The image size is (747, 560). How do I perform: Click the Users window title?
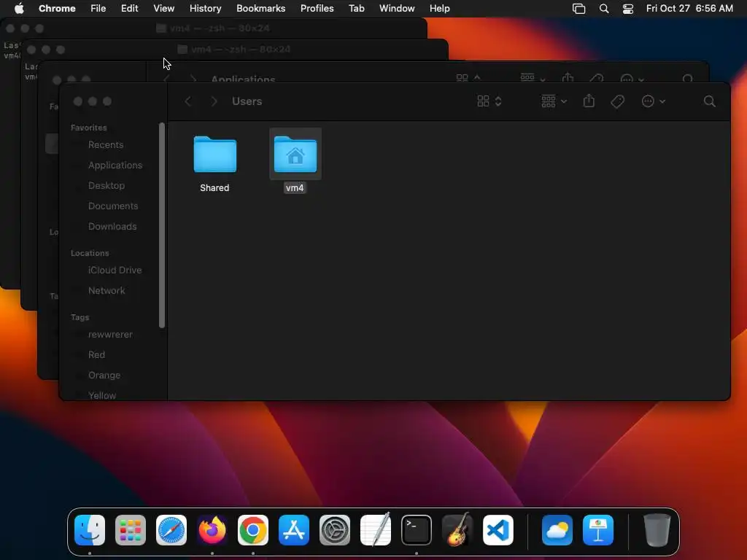247,101
